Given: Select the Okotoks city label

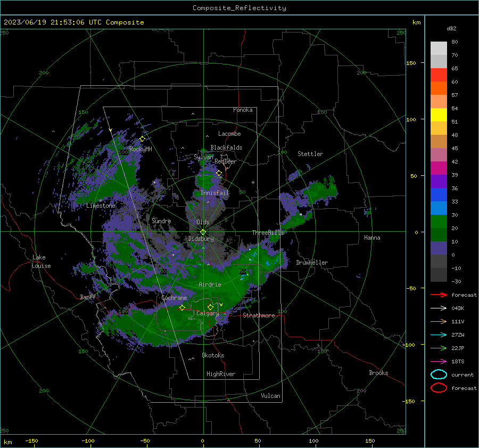Looking at the screenshot, I should click(213, 355).
